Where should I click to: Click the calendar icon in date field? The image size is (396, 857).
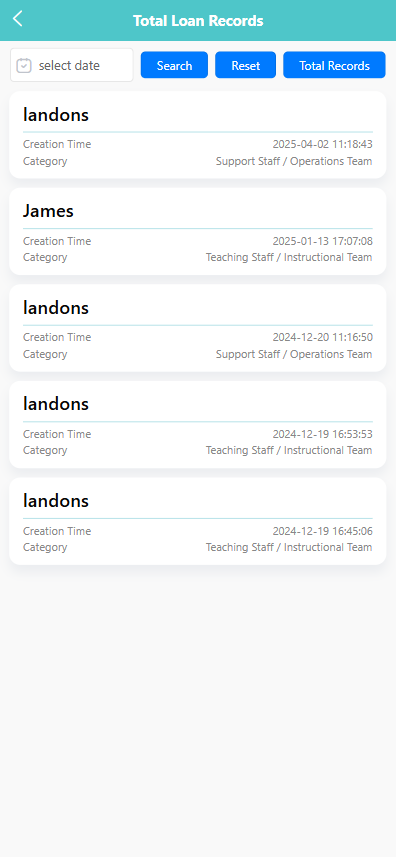tap(24, 66)
